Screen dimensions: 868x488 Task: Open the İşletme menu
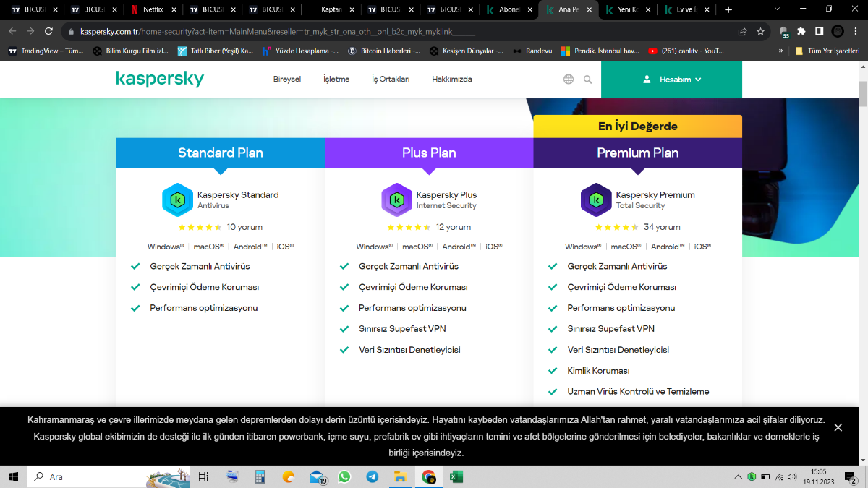(x=336, y=80)
